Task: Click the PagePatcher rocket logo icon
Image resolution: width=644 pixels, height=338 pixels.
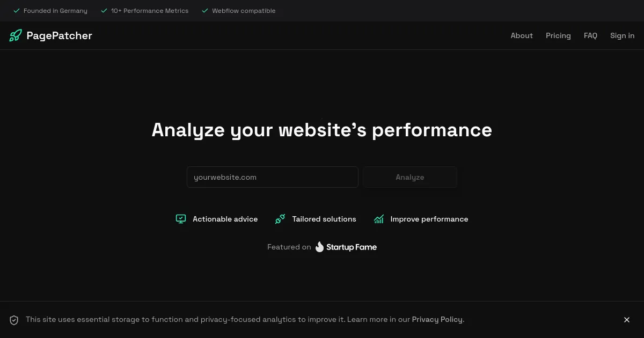Action: (15, 35)
